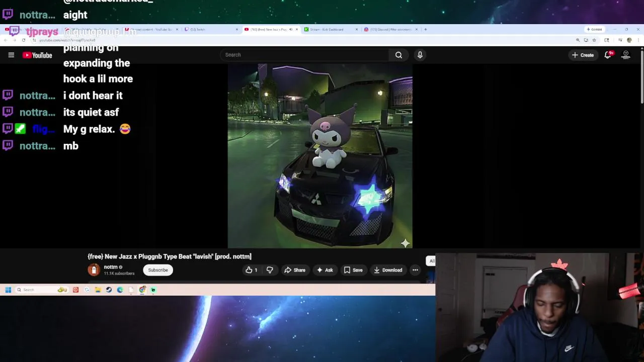Open YouTube notifications bell
The image size is (644, 362).
tap(608, 55)
